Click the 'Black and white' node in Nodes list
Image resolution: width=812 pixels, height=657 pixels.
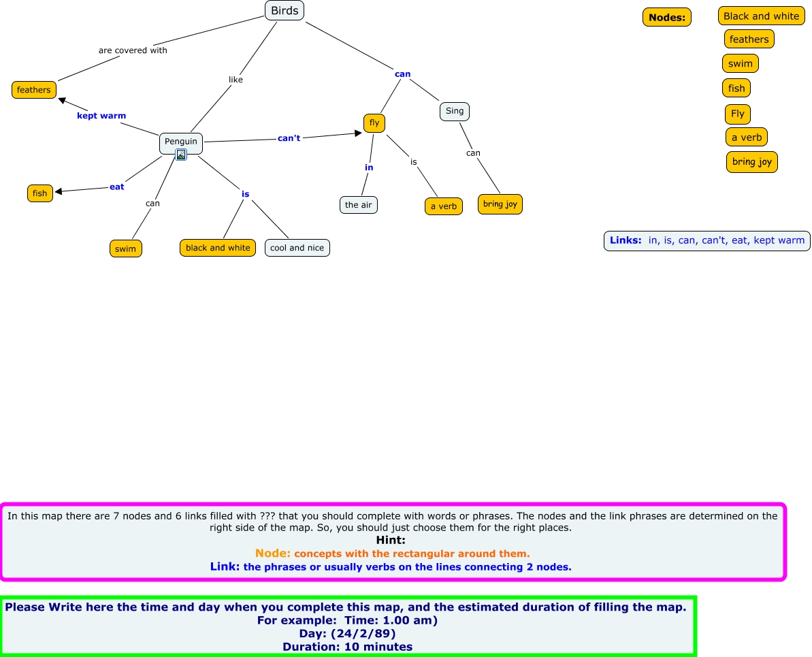pyautogui.click(x=761, y=16)
